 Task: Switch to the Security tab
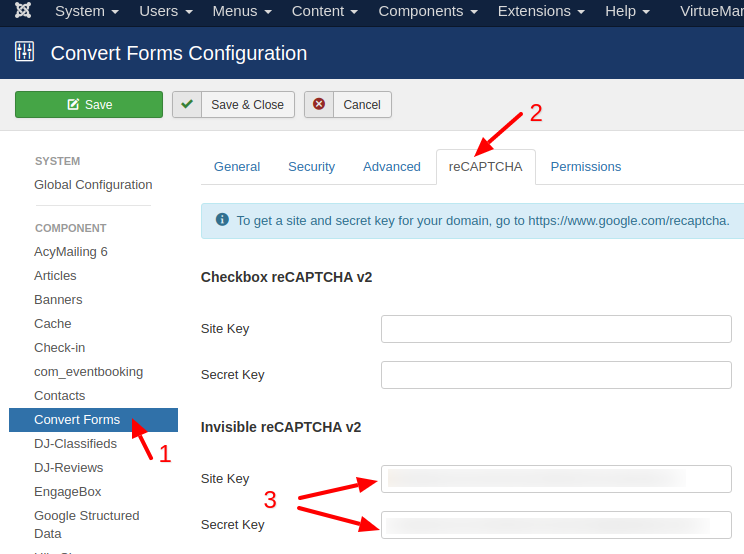pos(311,167)
